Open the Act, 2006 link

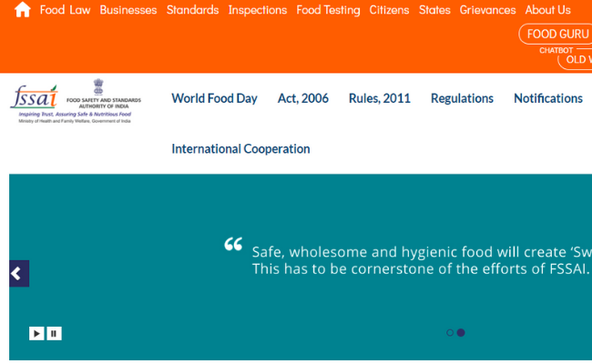click(x=303, y=98)
